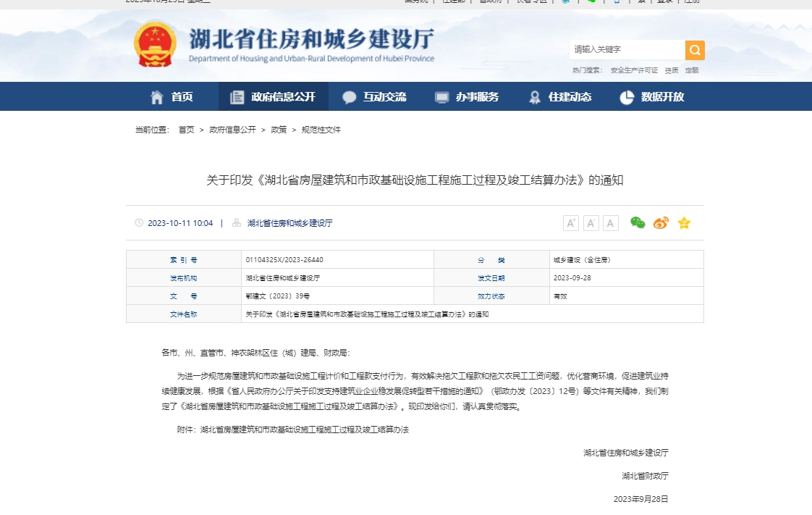Select the 文号 value 鄂建文〔2023〕39号
Image resolution: width=812 pixels, height=515 pixels.
click(x=278, y=296)
